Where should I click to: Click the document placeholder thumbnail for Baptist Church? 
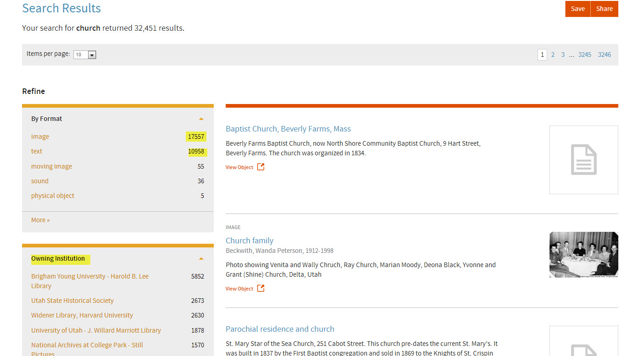pos(583,160)
